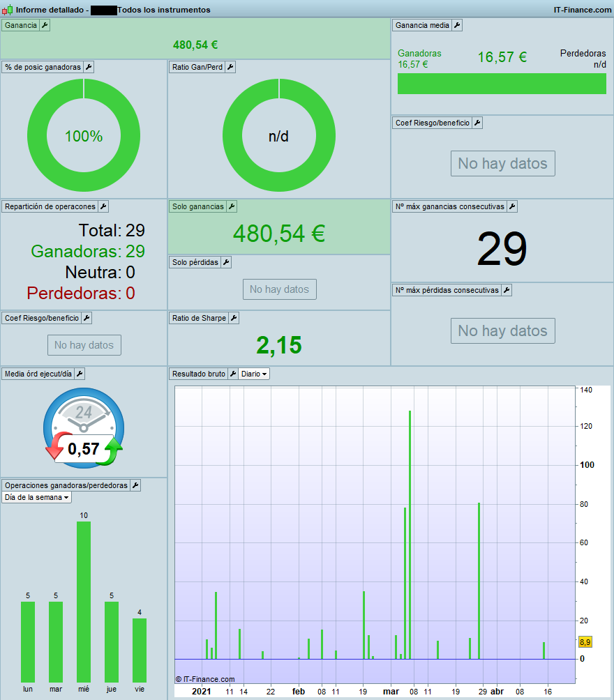Click the wrench beside Ratio de Sharpe

click(x=234, y=319)
